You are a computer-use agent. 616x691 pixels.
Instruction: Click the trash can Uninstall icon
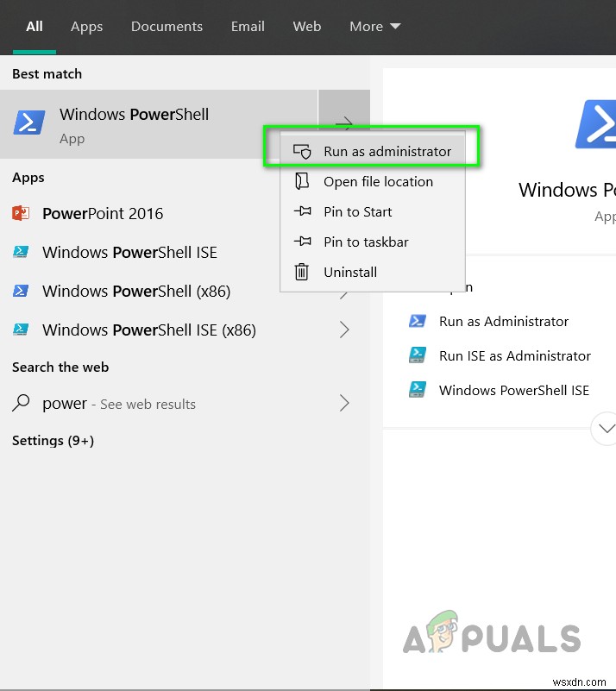[302, 272]
